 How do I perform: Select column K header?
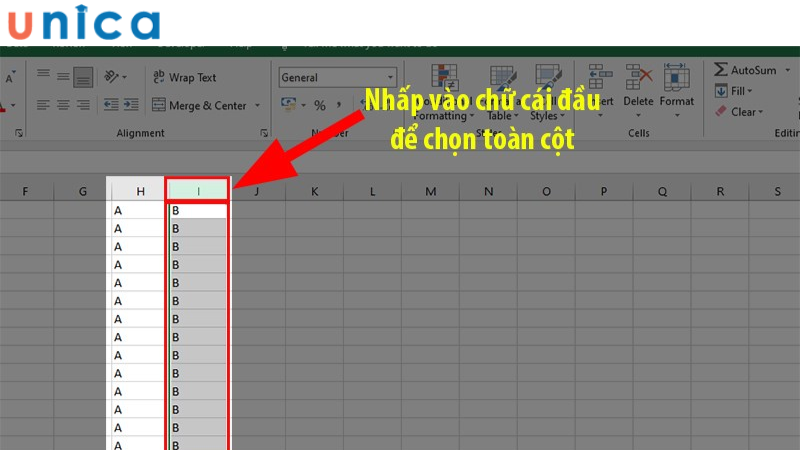click(x=314, y=191)
